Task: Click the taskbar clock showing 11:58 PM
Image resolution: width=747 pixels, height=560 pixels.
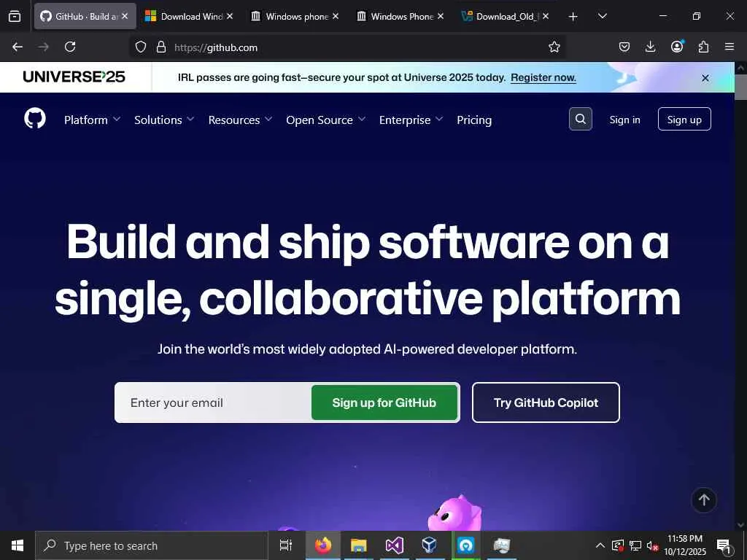Action: point(685,545)
